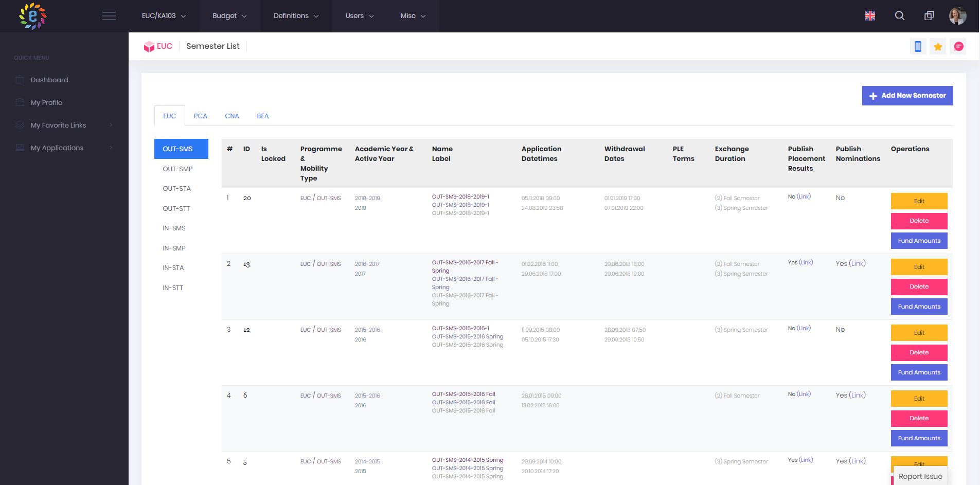Expand My Favorite Links chevron
This screenshot has width=980, height=485.
111,125
